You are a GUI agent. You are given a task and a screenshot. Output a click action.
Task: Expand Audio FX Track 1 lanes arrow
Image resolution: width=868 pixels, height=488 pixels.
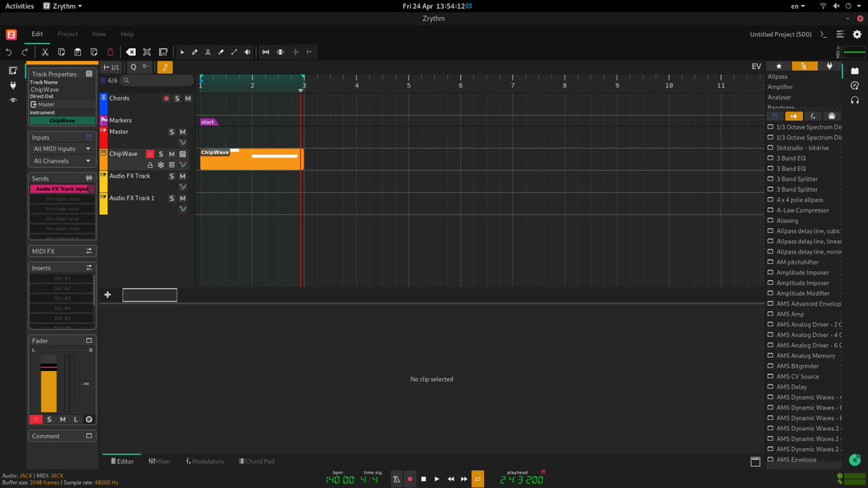click(x=182, y=209)
